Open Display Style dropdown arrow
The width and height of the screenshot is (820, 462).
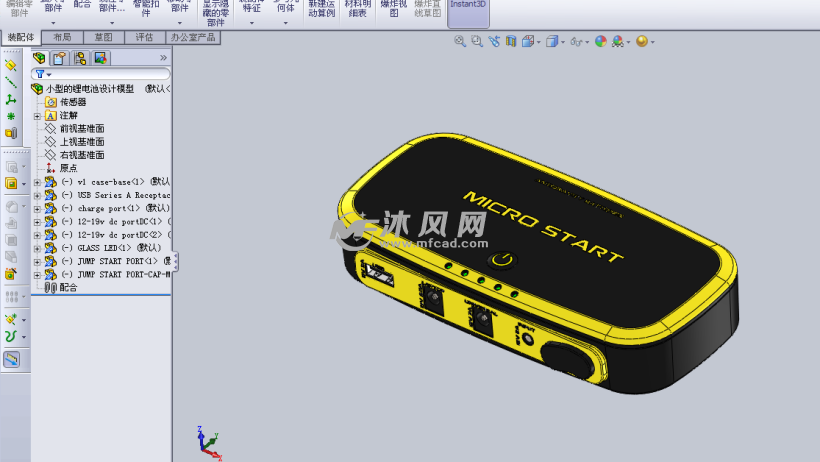(563, 42)
